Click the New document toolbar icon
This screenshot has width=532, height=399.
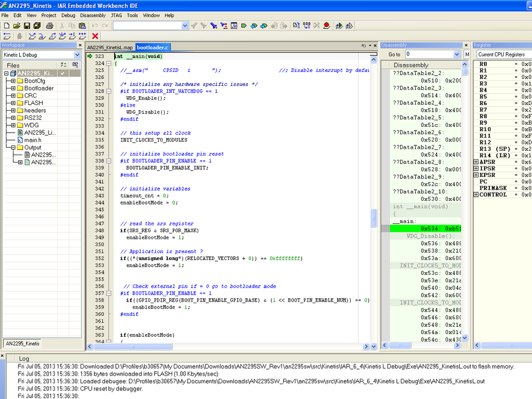tap(6, 26)
